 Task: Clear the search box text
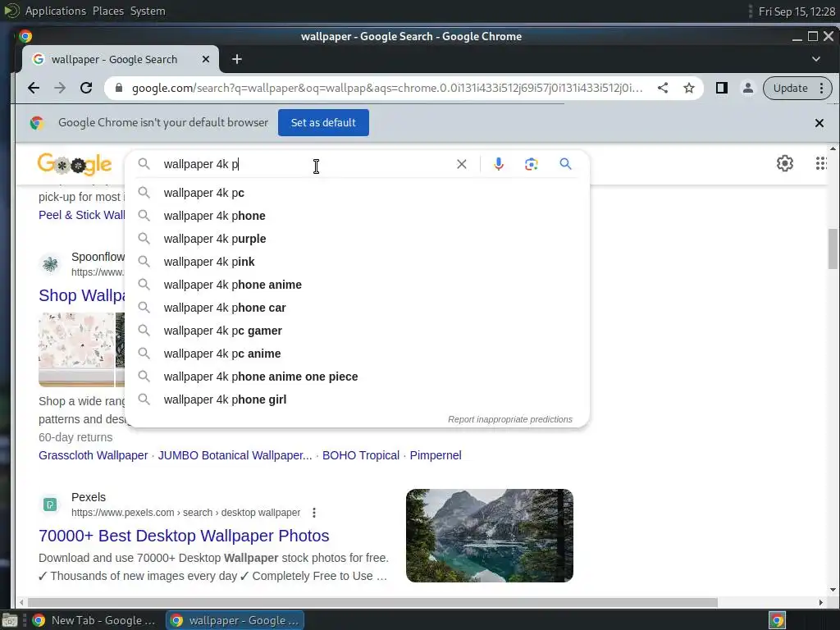click(461, 164)
